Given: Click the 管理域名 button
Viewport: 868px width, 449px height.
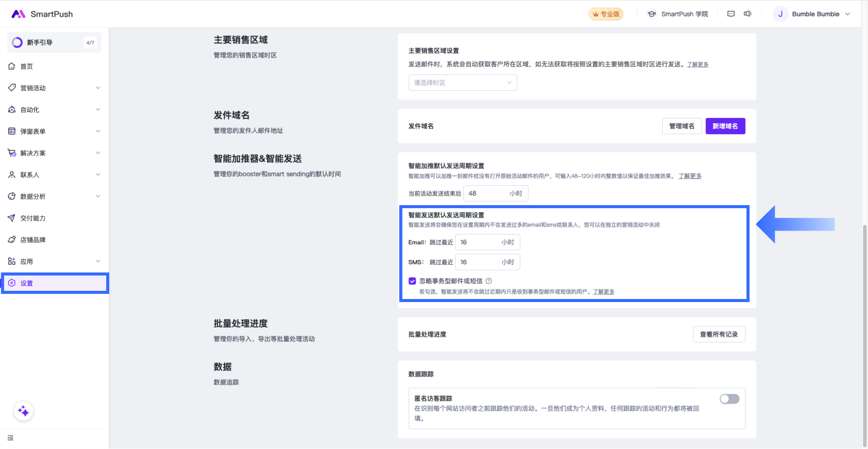Looking at the screenshot, I should click(682, 126).
